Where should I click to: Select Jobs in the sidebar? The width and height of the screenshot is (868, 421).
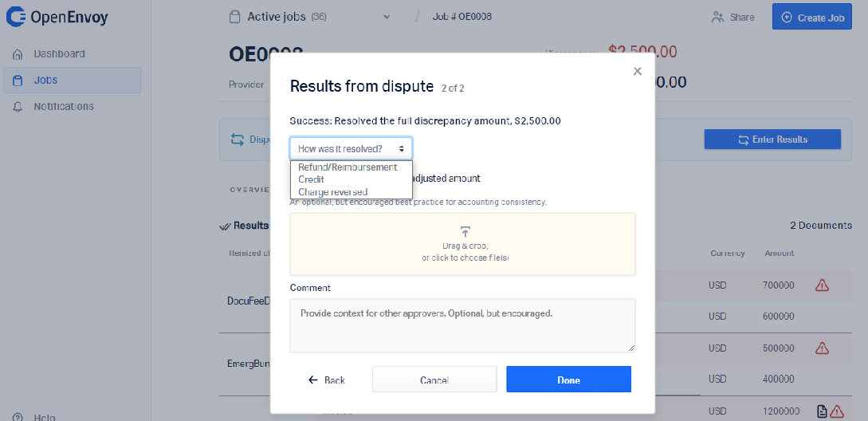[x=72, y=81]
